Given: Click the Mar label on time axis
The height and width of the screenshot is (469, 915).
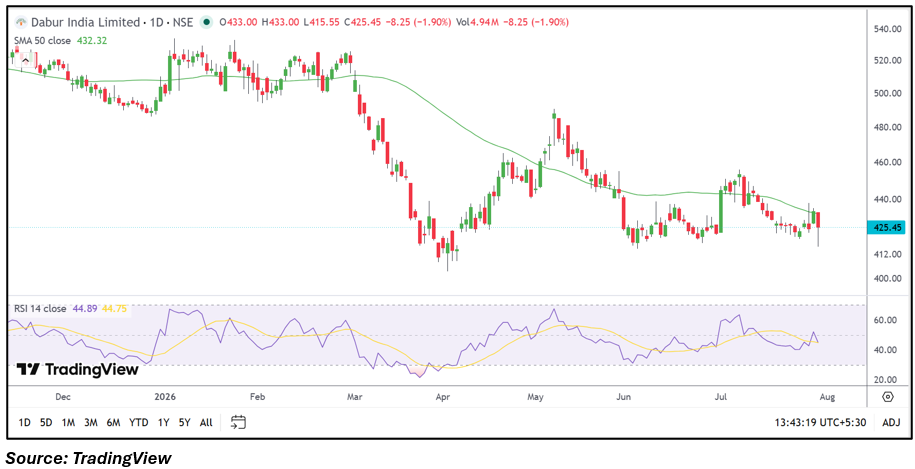Looking at the screenshot, I should coord(355,397).
